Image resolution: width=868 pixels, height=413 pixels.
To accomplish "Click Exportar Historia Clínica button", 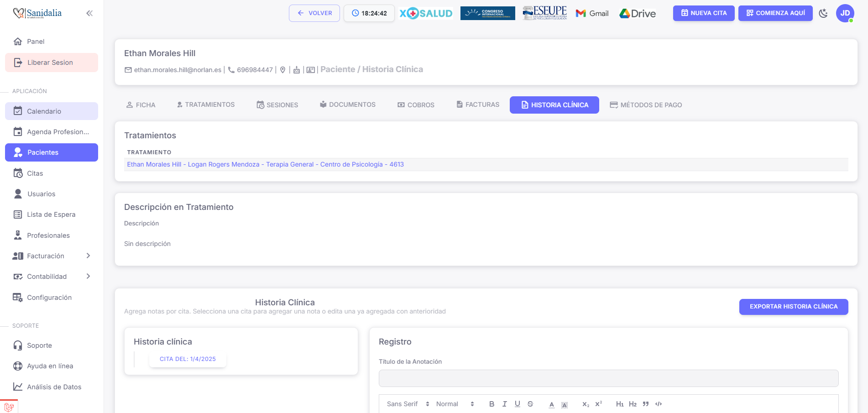I will (x=793, y=307).
